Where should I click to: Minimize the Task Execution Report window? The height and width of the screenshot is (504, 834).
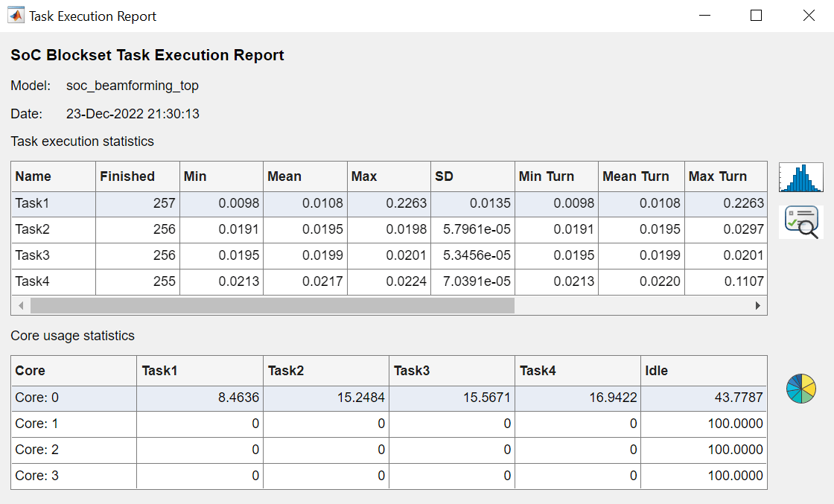pos(704,16)
